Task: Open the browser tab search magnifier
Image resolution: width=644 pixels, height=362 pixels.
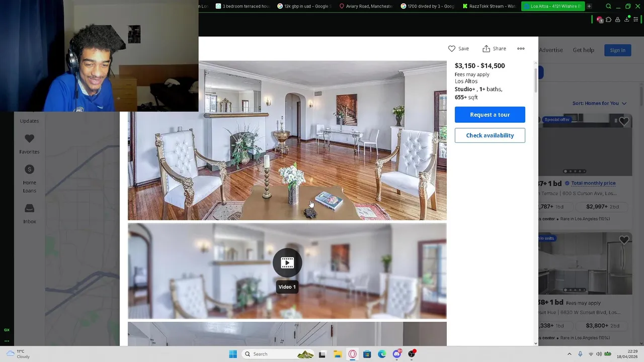Action: 608,6
